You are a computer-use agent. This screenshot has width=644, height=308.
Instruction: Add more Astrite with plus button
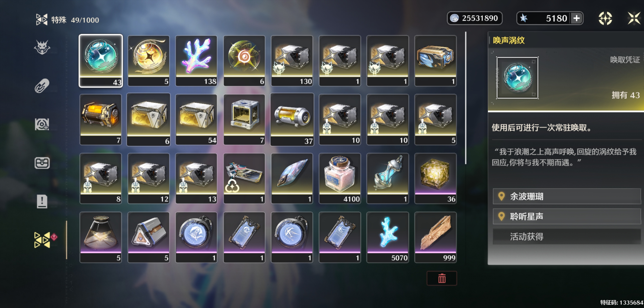point(577,18)
